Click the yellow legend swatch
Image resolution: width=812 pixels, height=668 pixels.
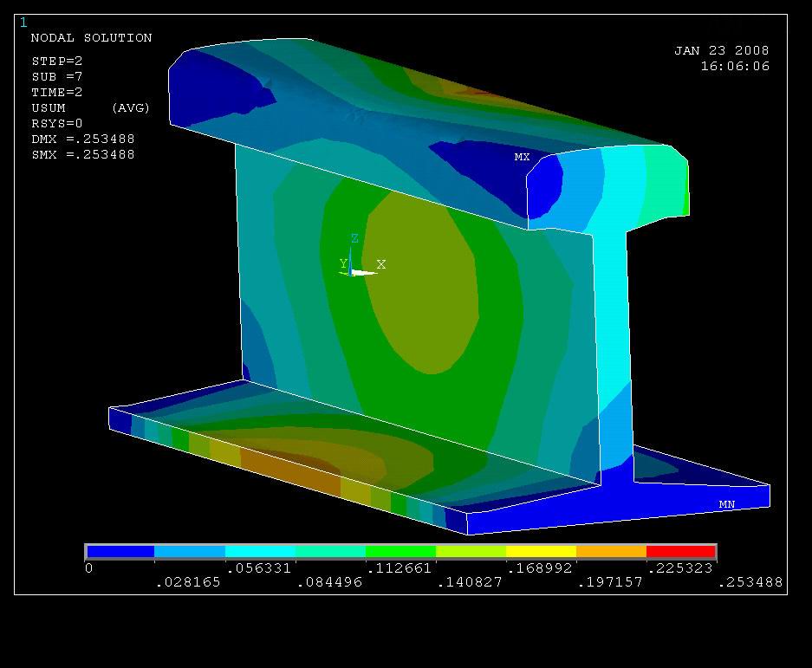click(541, 552)
